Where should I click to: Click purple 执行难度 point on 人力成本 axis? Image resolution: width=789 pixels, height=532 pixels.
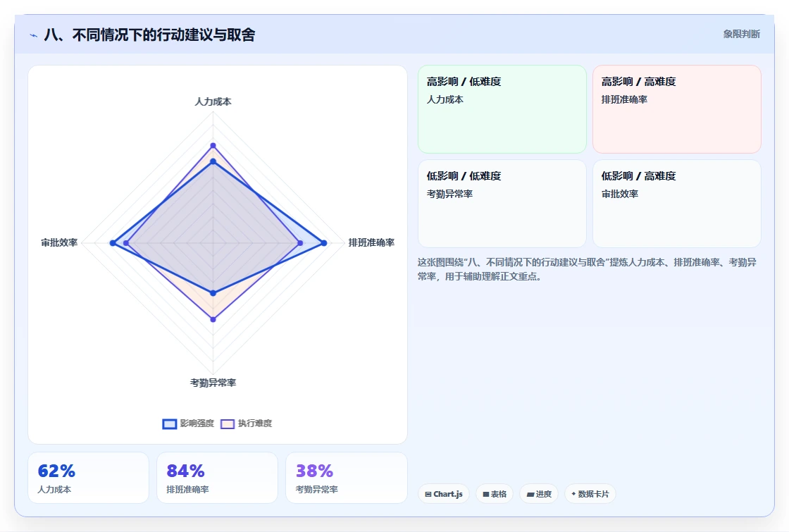coord(213,145)
